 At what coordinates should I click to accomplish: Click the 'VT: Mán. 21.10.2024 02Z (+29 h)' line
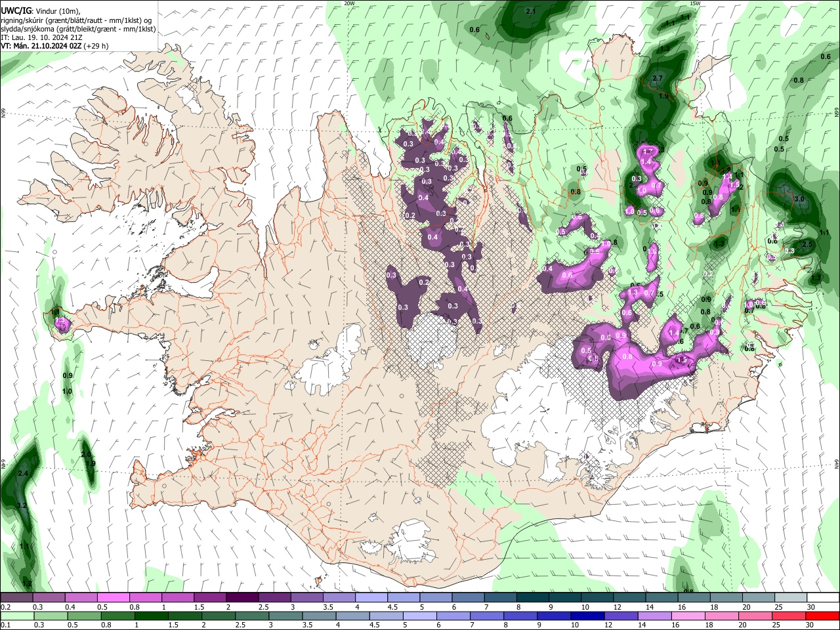54,46
